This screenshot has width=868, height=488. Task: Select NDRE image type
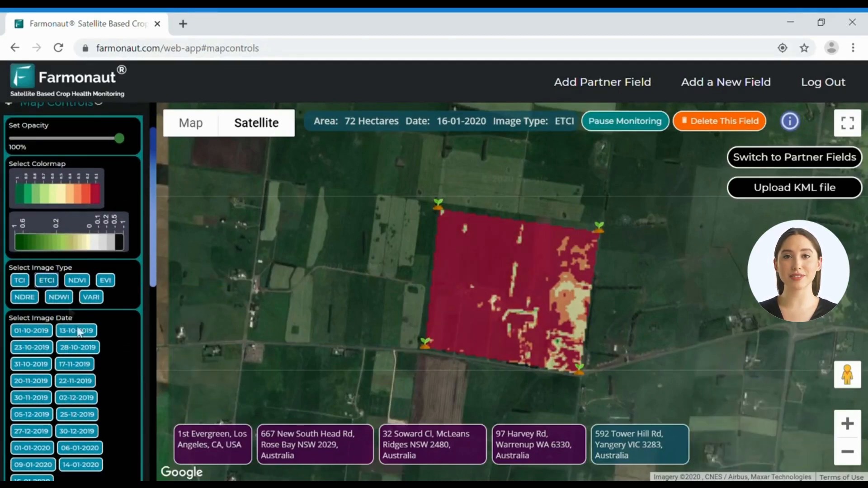coord(24,297)
